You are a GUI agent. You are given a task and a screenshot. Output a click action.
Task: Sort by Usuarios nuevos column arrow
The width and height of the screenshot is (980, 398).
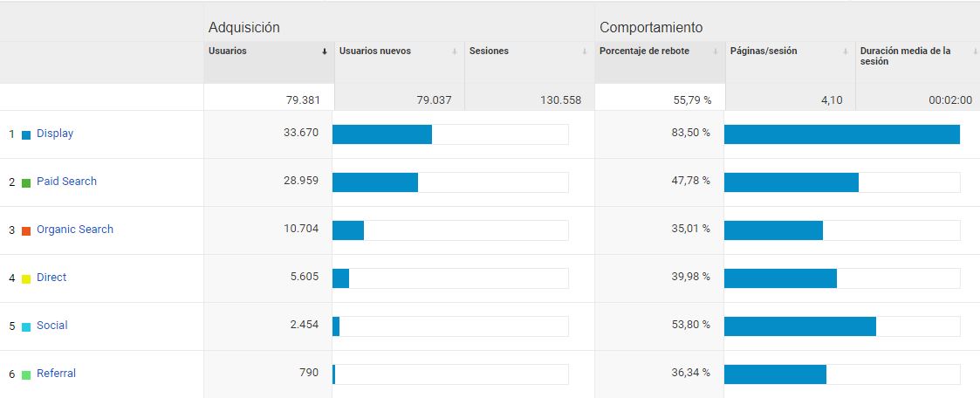click(455, 51)
